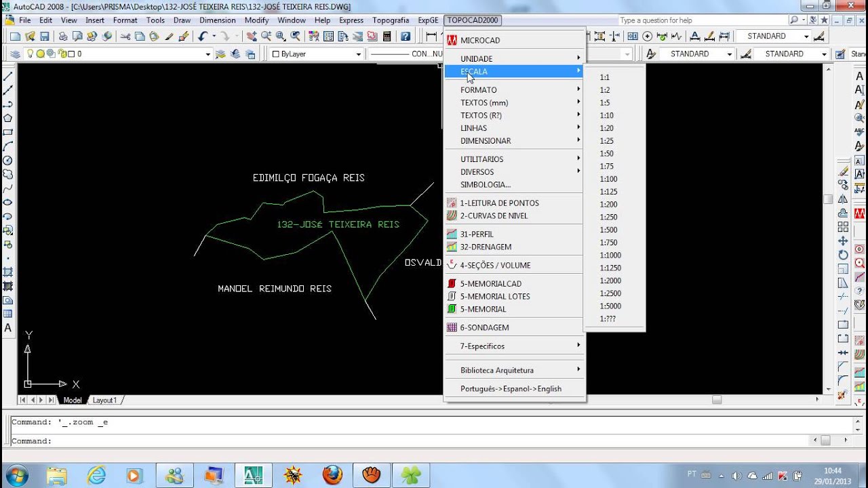Screen dimensions: 868x488
Task: Undo the last action with the arrow icon
Action: 202,37
